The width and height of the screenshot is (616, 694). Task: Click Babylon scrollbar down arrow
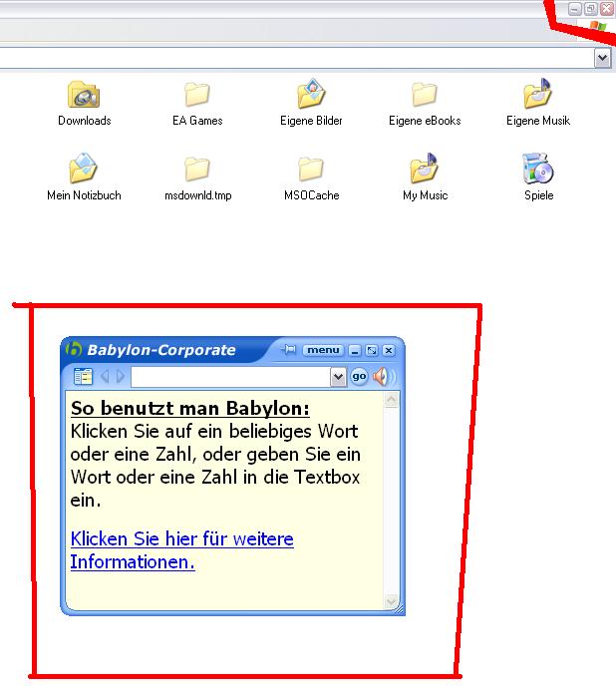point(391,601)
